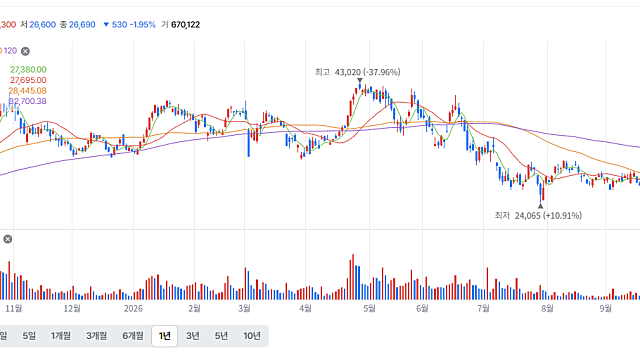Select the 1년 period tab
This screenshot has height=360, width=640.
tap(164, 336)
